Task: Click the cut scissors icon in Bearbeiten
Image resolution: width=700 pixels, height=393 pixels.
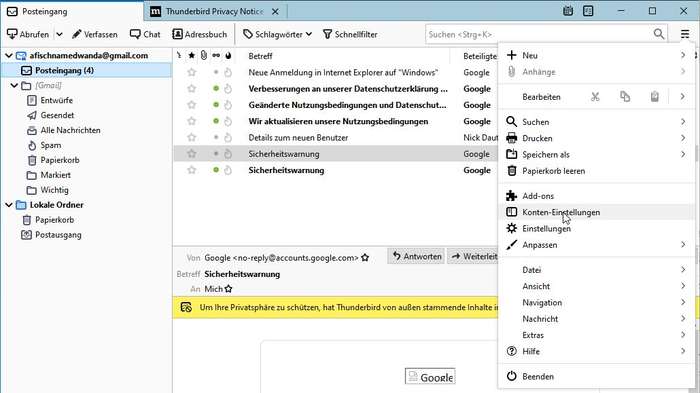Action: (x=595, y=96)
